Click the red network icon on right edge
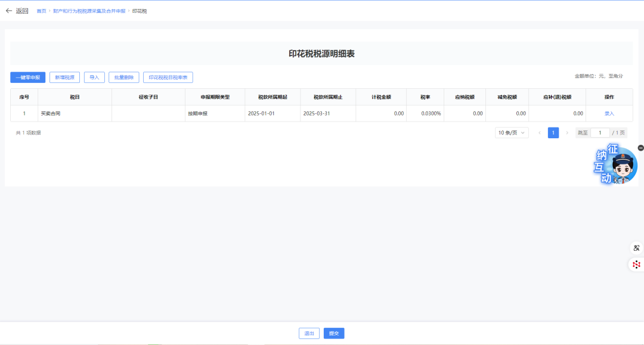The height and width of the screenshot is (345, 644). pos(636,264)
